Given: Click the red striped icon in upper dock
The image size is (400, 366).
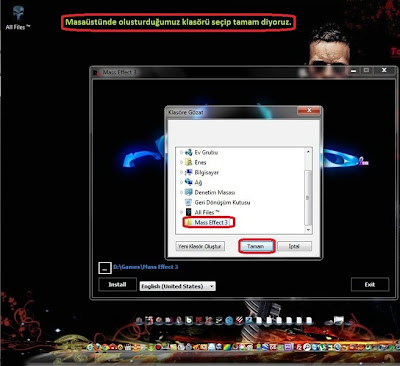Looking at the screenshot, I should click(x=239, y=320).
